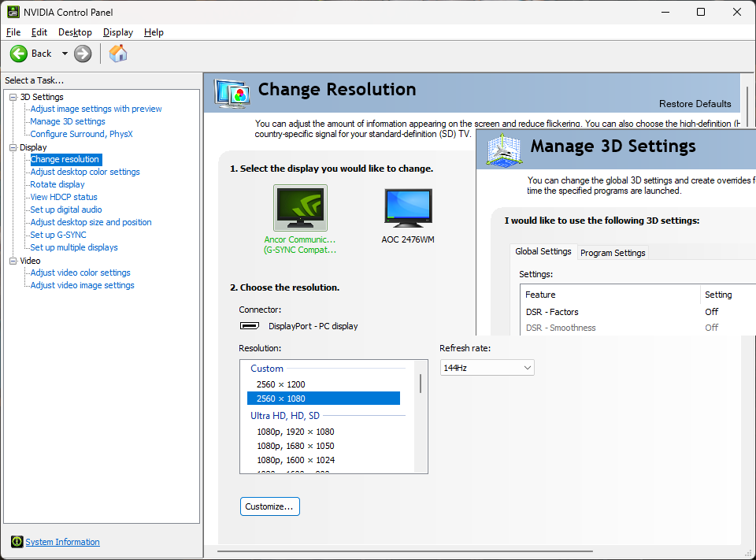Open the Edit menu

[x=39, y=32]
